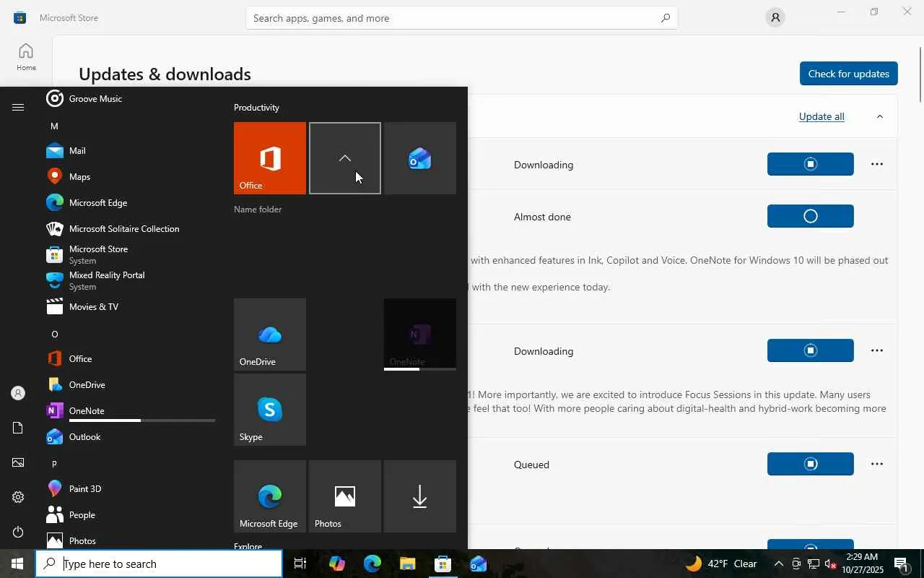Click the download arrow tile
Screen dimensions: 924x578
(420, 496)
